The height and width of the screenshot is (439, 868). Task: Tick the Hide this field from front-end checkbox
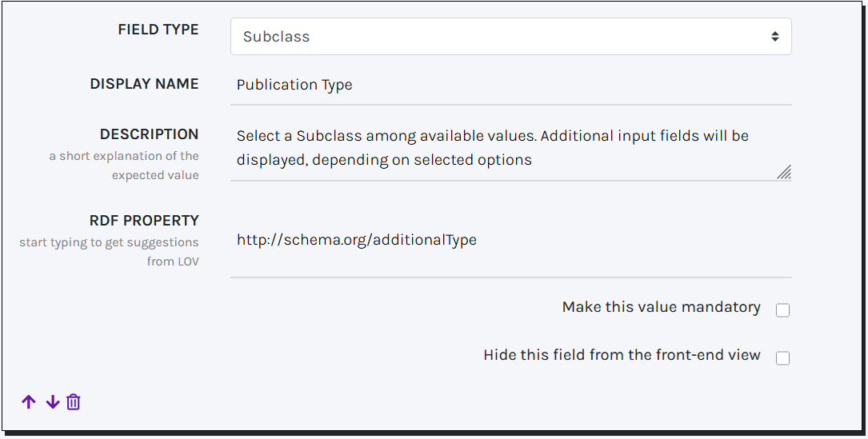click(782, 358)
